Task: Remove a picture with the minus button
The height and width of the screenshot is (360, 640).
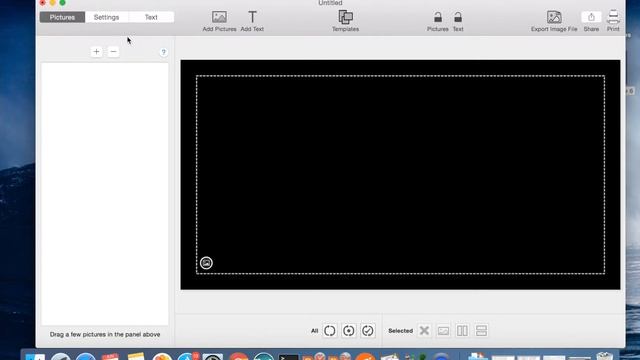Action: click(x=113, y=52)
